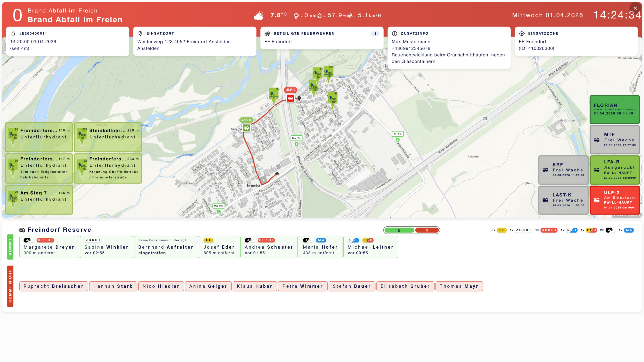
Task: Click the bell icon beside #E260400011
Action: 13,33
